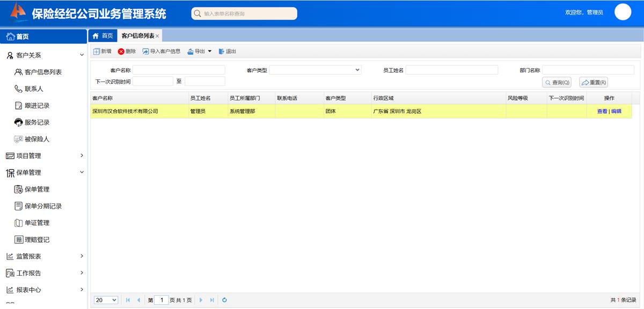Click the 报表中心 chart icon

tap(10, 290)
